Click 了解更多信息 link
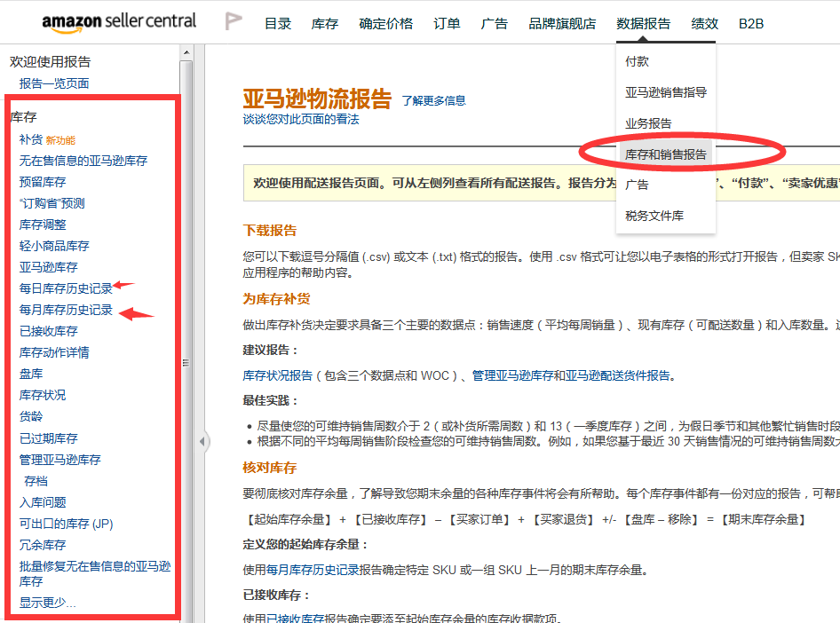Viewport: 840px width, 623px height. pos(433,101)
